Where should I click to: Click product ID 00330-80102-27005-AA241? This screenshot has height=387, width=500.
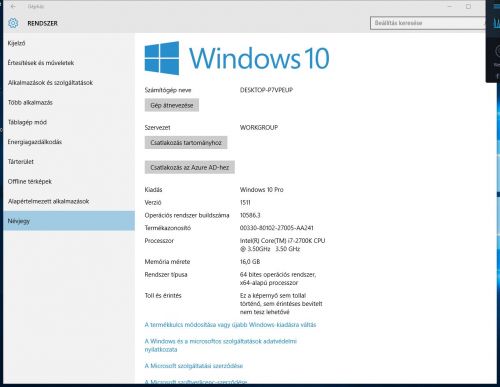pos(277,228)
